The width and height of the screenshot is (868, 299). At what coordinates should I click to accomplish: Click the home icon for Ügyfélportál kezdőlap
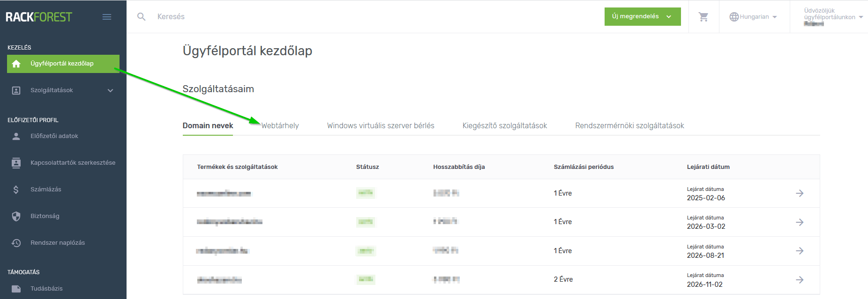point(16,64)
